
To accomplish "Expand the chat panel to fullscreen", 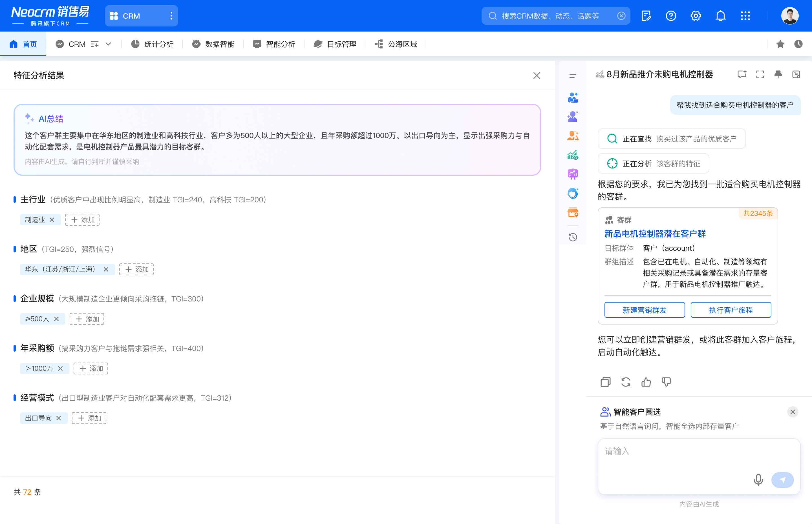I will pyautogui.click(x=760, y=75).
